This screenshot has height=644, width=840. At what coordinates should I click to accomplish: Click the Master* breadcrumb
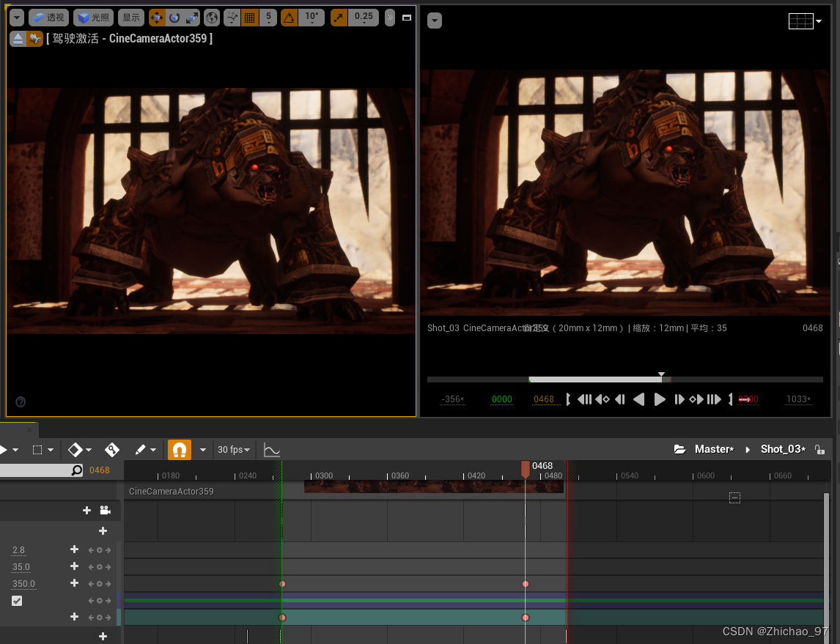pyautogui.click(x=714, y=450)
